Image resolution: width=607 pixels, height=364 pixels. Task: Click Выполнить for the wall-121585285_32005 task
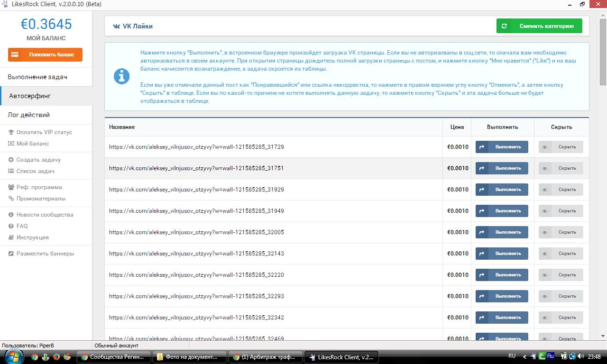pyautogui.click(x=502, y=232)
